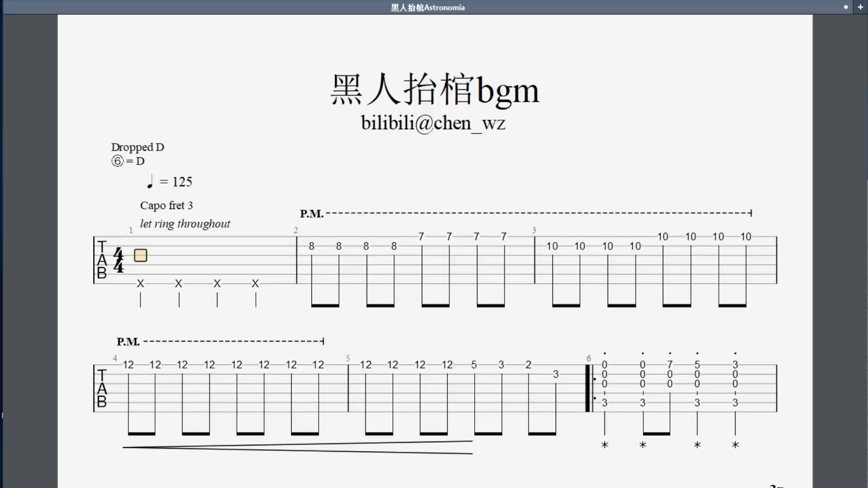This screenshot has height=488, width=868.
Task: Click the TAB clef on second system
Action: 102,388
